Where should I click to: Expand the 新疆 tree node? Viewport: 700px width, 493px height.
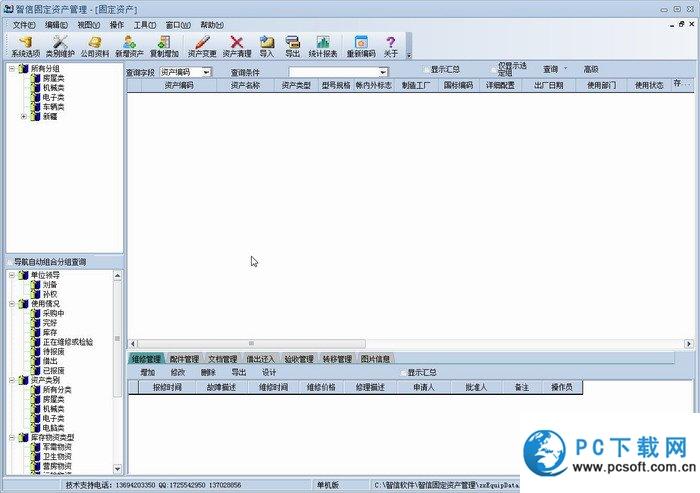click(24, 117)
